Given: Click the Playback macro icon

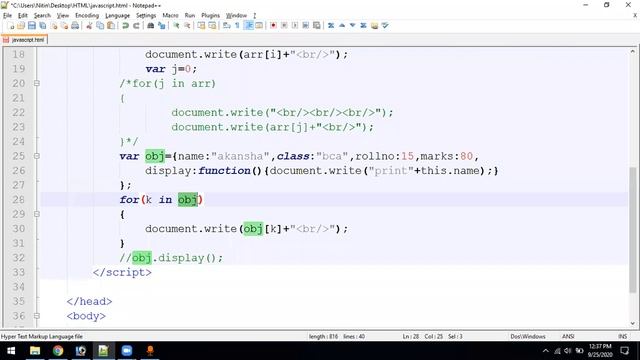Looking at the screenshot, I should tap(295, 26).
